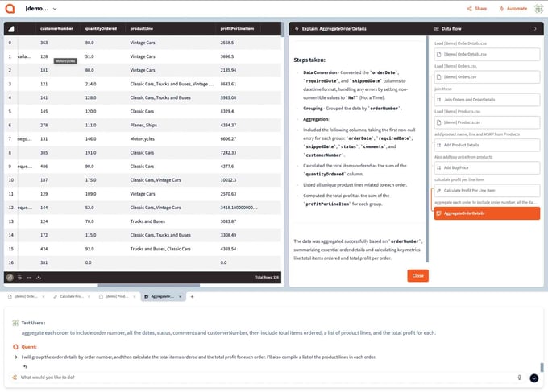Add a new tab with plus icon
The width and height of the screenshot is (548, 392).
[192, 296]
